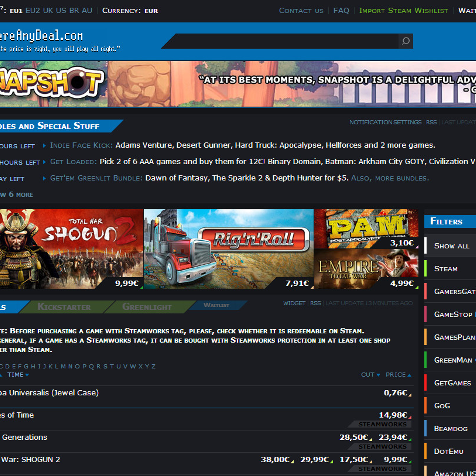The height and width of the screenshot is (476, 476).
Task: Click 'Also, more bundles' link
Action: coord(390,178)
